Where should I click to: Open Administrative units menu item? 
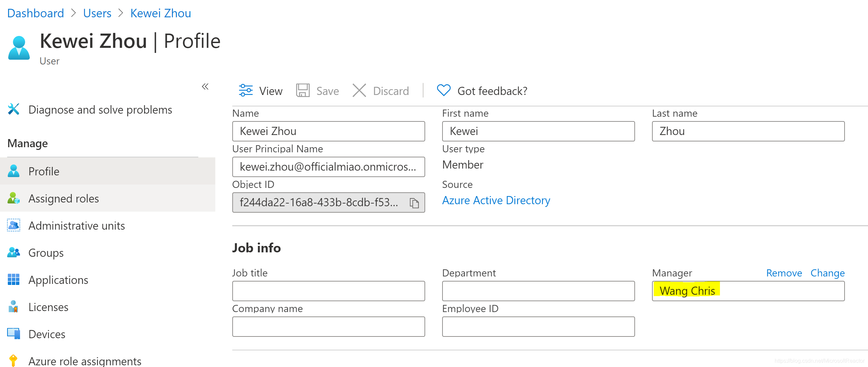(x=76, y=226)
